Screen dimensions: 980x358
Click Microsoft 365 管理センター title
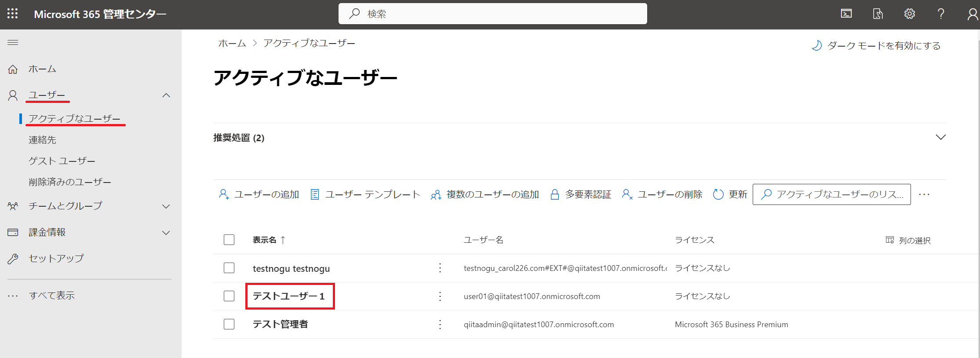click(x=100, y=14)
